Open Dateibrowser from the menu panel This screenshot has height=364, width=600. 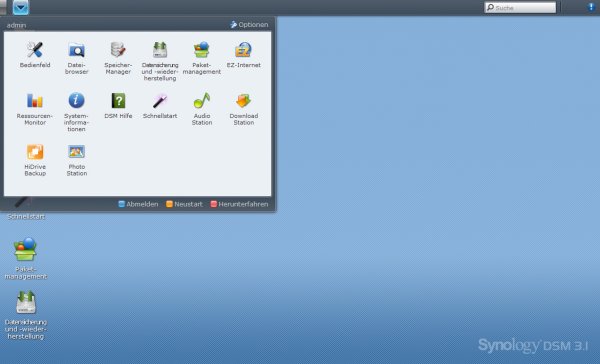tap(77, 50)
